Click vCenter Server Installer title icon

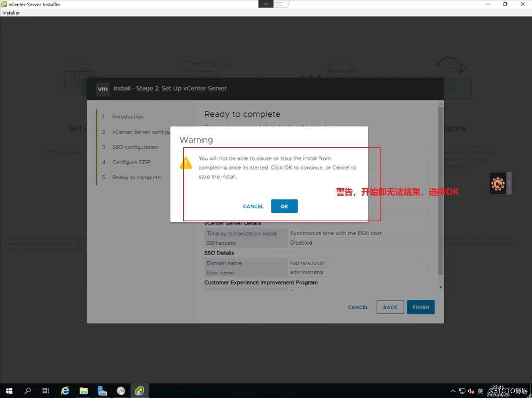tap(4, 4)
